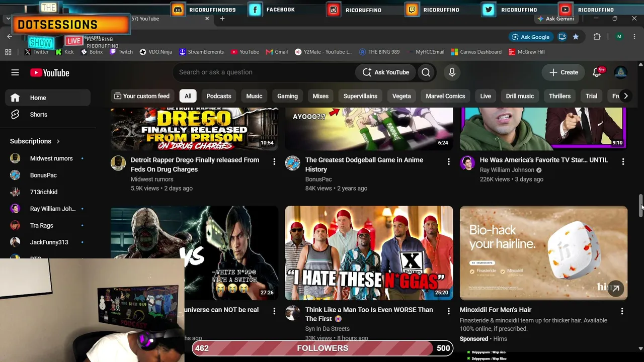Open the Chrome apps grid icon

coord(8,52)
